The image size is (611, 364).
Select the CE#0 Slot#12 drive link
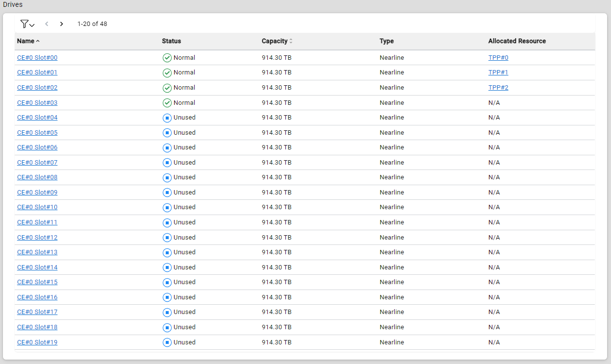(x=37, y=238)
